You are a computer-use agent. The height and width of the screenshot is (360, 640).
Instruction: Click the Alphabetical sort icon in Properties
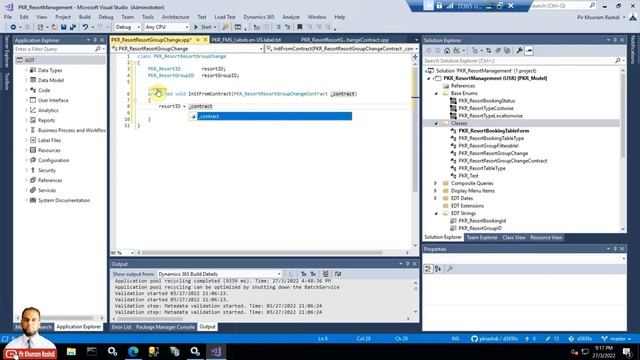click(438, 269)
